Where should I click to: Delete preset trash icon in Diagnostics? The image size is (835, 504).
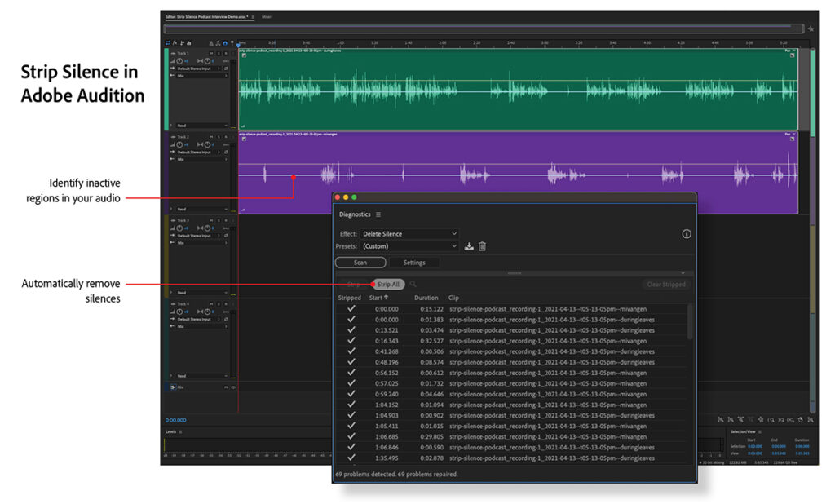click(x=482, y=246)
